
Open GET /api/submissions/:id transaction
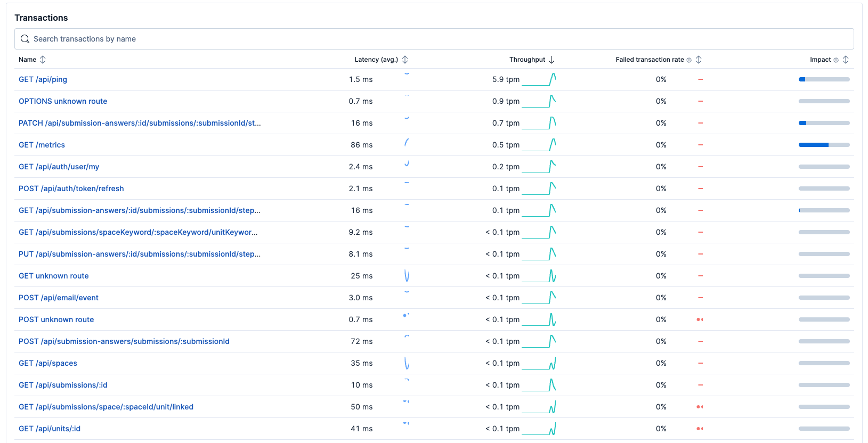63,385
